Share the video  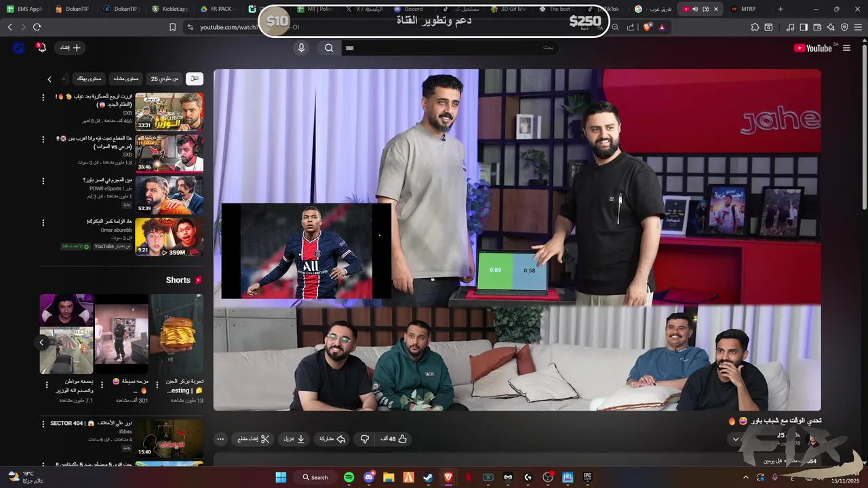point(333,439)
